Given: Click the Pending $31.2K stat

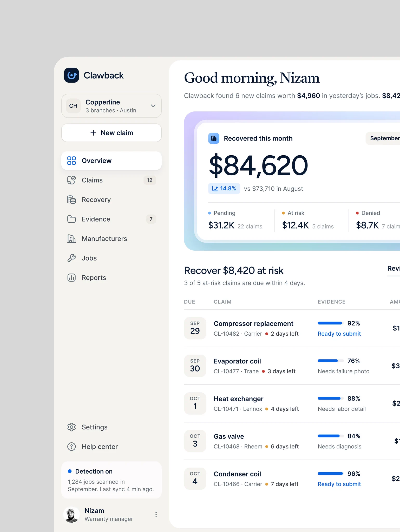Looking at the screenshot, I should (x=235, y=220).
